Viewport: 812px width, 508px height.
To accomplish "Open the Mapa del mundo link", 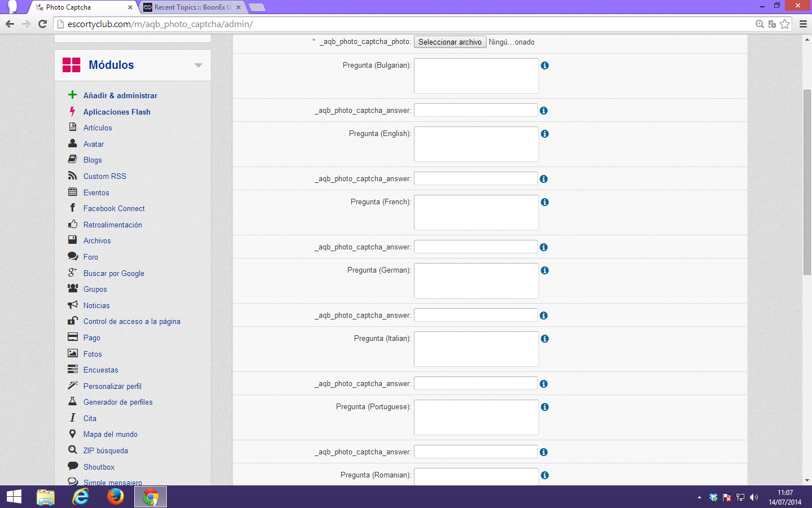I will (x=111, y=434).
